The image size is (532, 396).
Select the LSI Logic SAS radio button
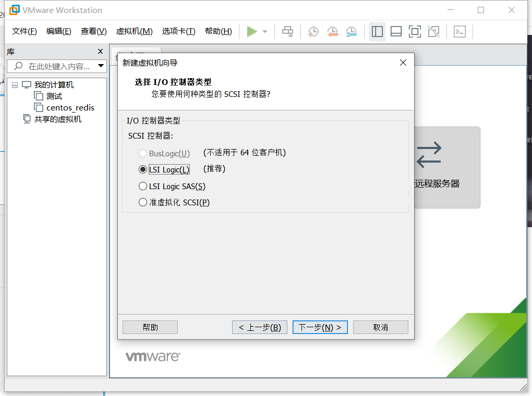point(142,186)
